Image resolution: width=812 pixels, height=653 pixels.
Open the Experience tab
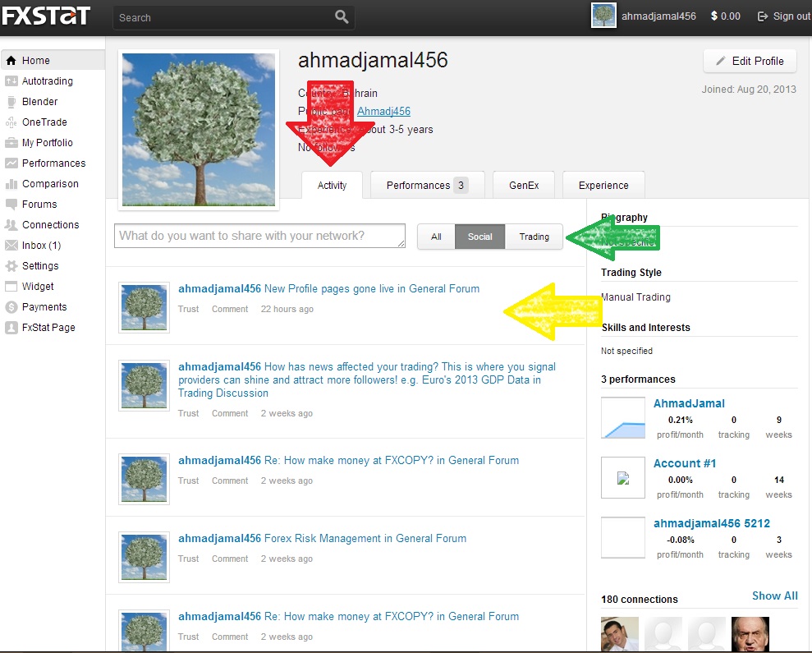pos(603,185)
